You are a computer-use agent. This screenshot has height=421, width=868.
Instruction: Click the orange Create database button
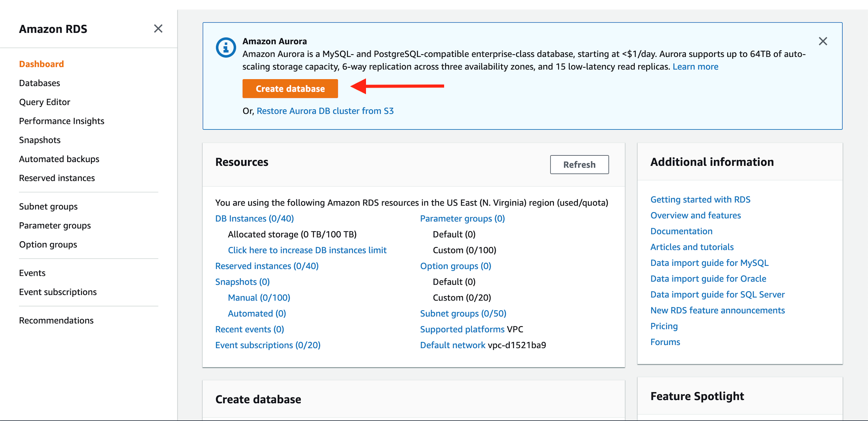[x=290, y=89]
